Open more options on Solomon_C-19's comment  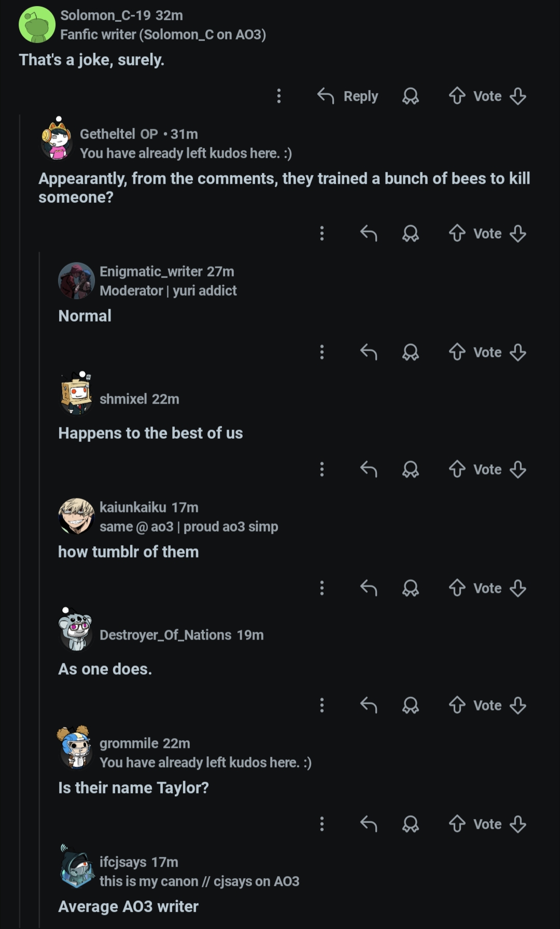pos(279,96)
